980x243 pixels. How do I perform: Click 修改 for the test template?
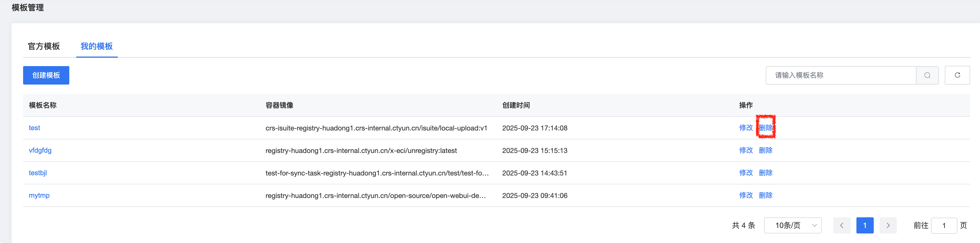pyautogui.click(x=746, y=128)
